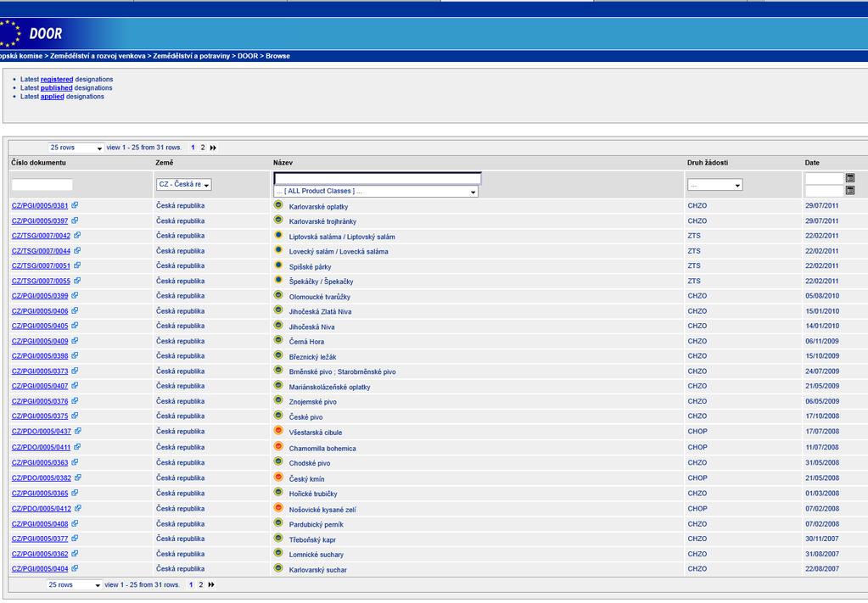Image resolution: width=868 pixels, height=603 pixels.
Task: Click PDO logo beside Nošovické kysané zelí
Action: pyautogui.click(x=278, y=508)
